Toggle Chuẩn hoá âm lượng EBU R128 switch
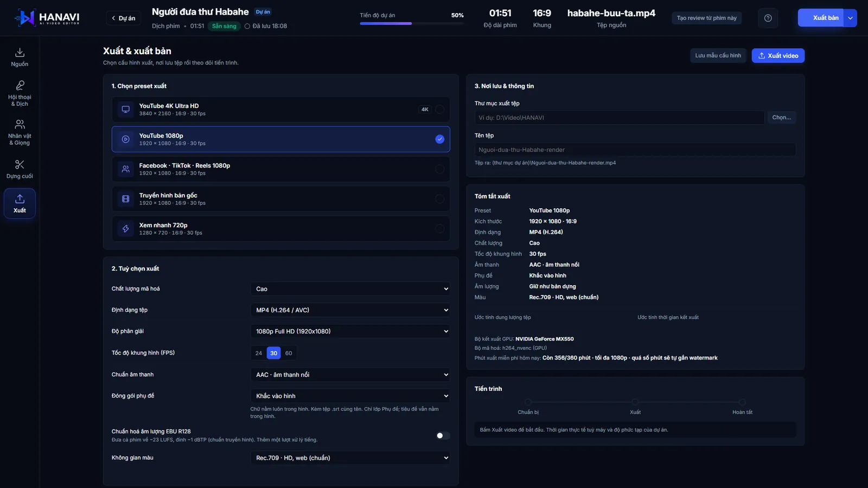 pyautogui.click(x=443, y=435)
